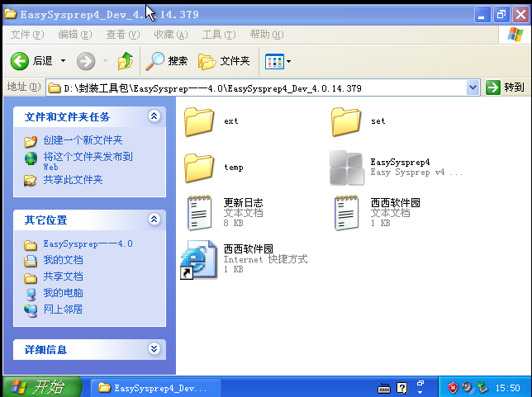
Task: Open the ext folder
Action: (x=199, y=121)
